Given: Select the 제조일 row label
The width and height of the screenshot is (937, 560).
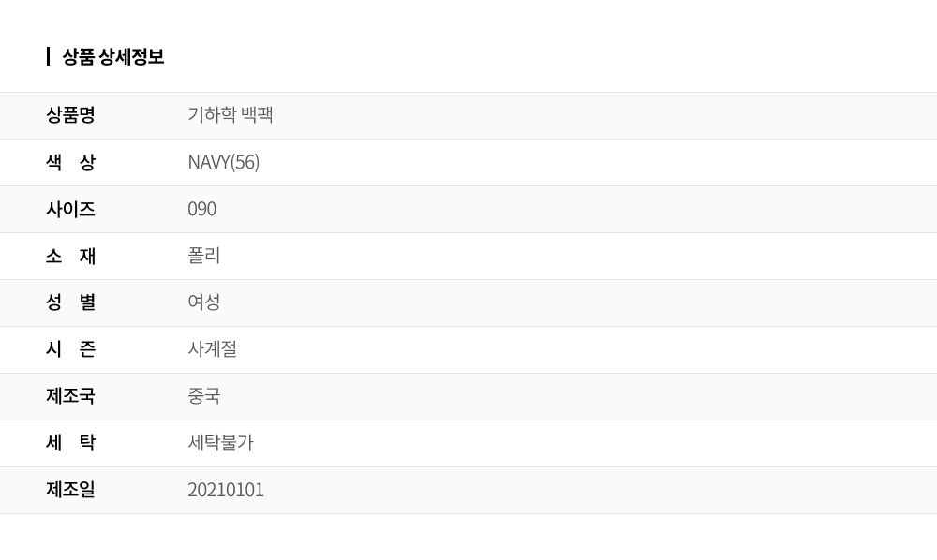Looking at the screenshot, I should tap(70, 490).
